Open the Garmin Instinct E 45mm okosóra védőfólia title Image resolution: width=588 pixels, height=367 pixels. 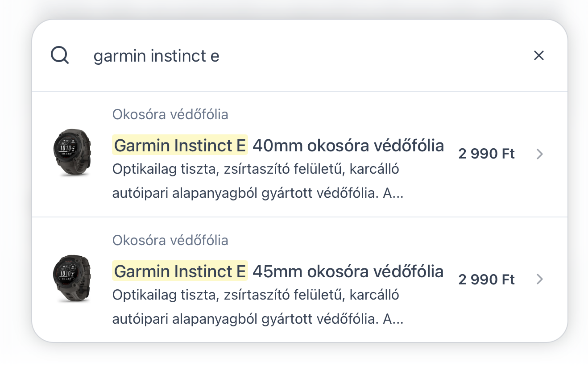pyautogui.click(x=278, y=271)
